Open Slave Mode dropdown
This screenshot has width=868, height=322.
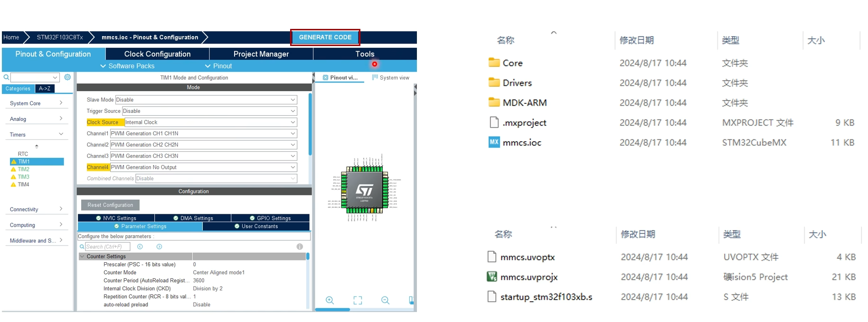click(206, 100)
